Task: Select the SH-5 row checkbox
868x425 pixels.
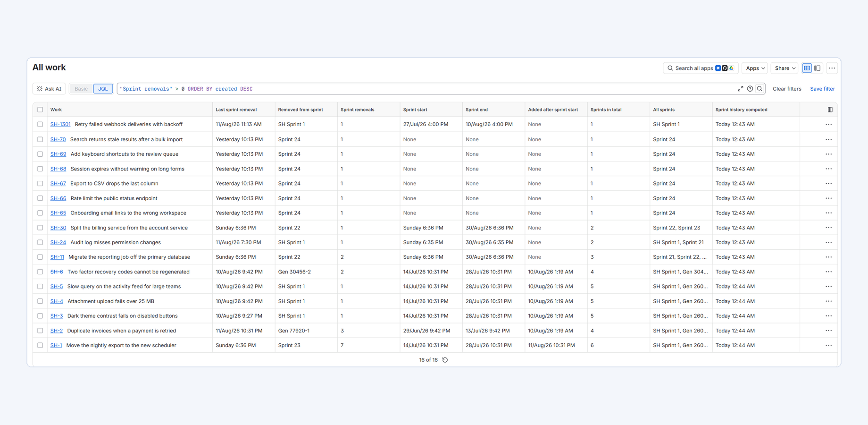Action: [x=40, y=287]
